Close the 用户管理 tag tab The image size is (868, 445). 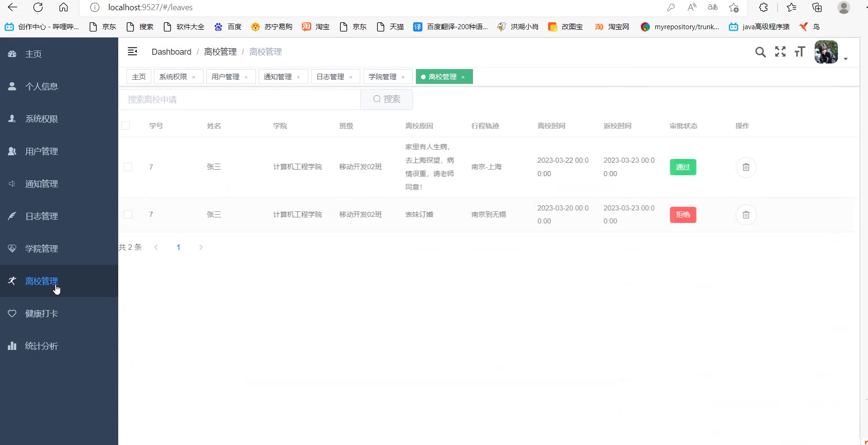246,77
